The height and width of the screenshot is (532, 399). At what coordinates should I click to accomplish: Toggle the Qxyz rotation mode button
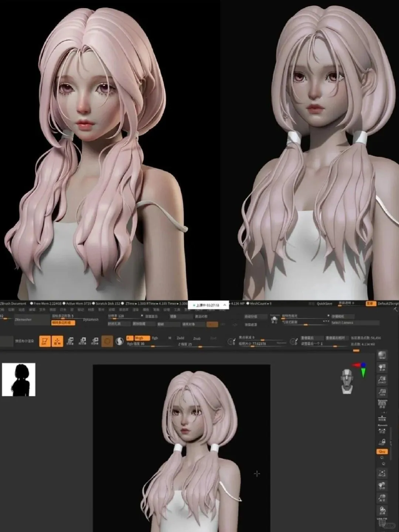(x=382, y=451)
